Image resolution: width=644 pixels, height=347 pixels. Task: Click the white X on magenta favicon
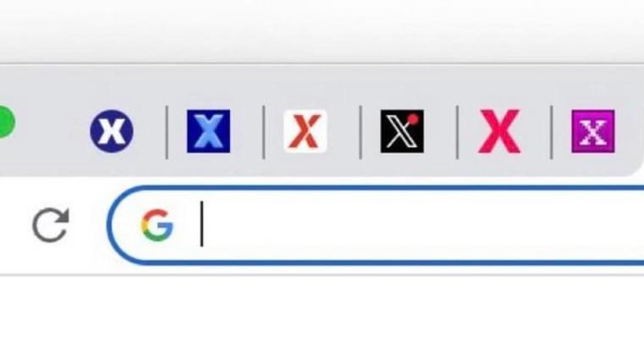pos(593,132)
